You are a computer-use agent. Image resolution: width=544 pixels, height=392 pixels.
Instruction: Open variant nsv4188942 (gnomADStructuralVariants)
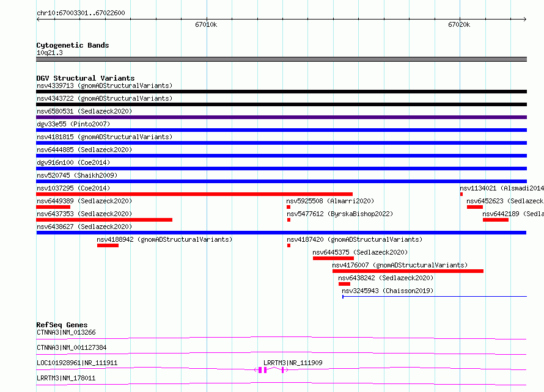(x=164, y=239)
